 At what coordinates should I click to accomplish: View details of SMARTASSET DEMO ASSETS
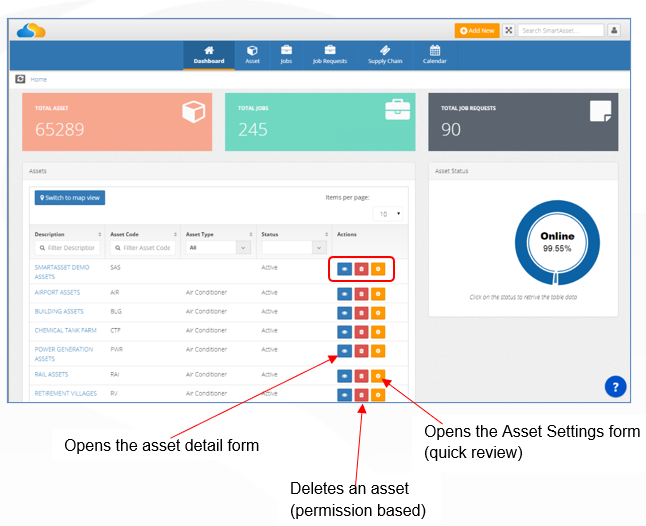coord(344,269)
